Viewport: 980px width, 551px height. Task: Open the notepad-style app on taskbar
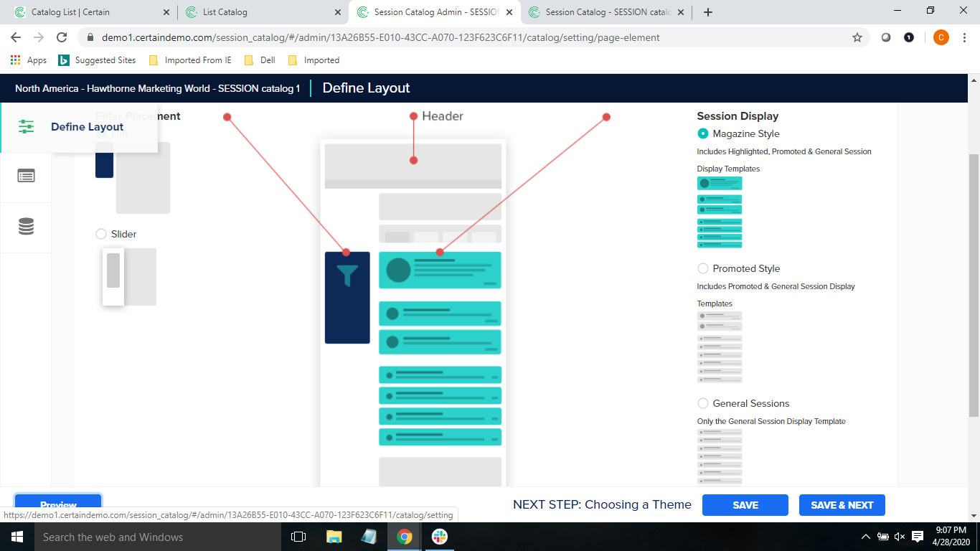click(x=369, y=537)
